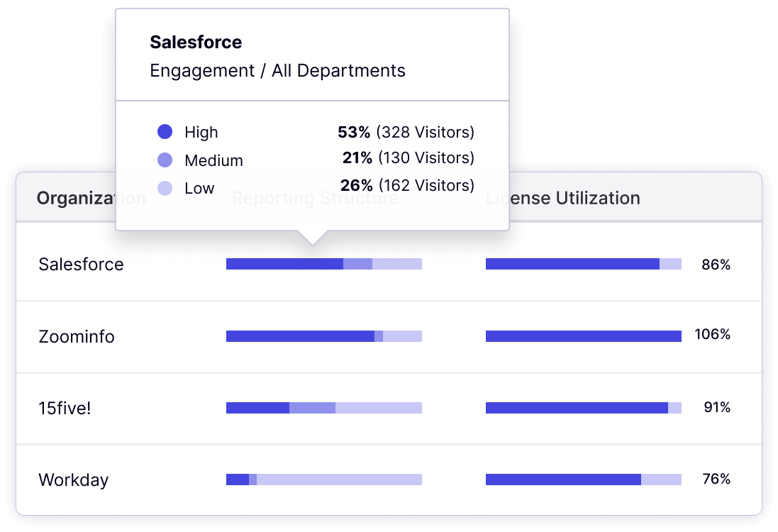Click the 86% utilization value
Screen dimensions: 778x532
tap(716, 265)
